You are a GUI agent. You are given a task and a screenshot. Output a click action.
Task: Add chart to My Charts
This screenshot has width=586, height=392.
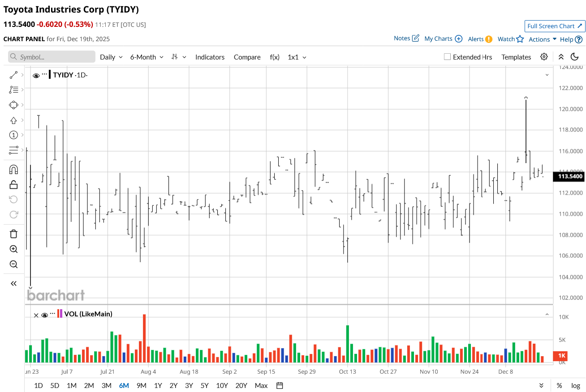tap(443, 39)
